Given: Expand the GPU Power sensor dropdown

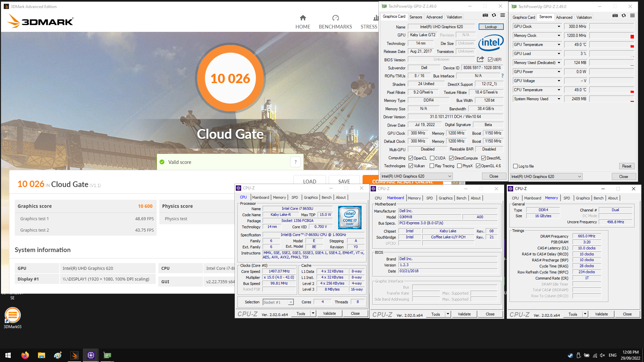Looking at the screenshot, I should click(559, 72).
